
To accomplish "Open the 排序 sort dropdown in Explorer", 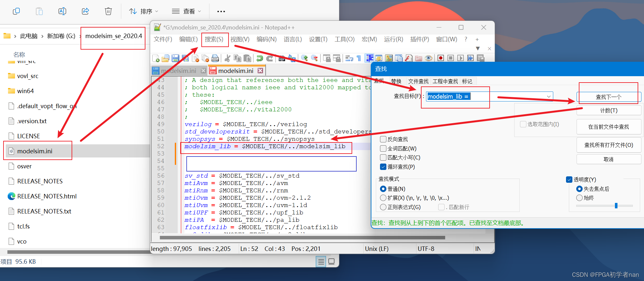I will click(x=144, y=11).
